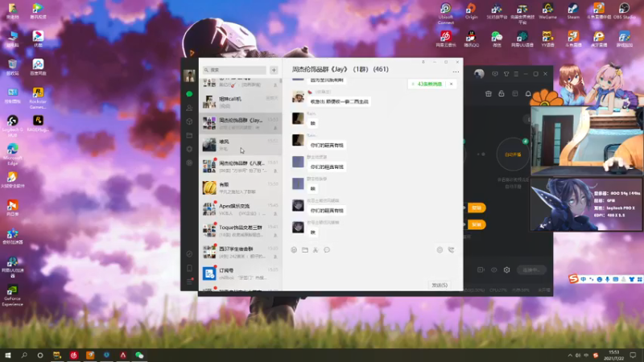644x362 pixels.
Task: Open OBS Studio desktop shortcut
Action: [624, 11]
